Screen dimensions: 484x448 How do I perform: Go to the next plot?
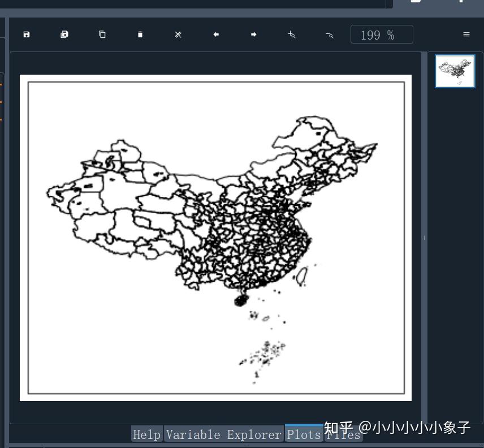click(254, 35)
